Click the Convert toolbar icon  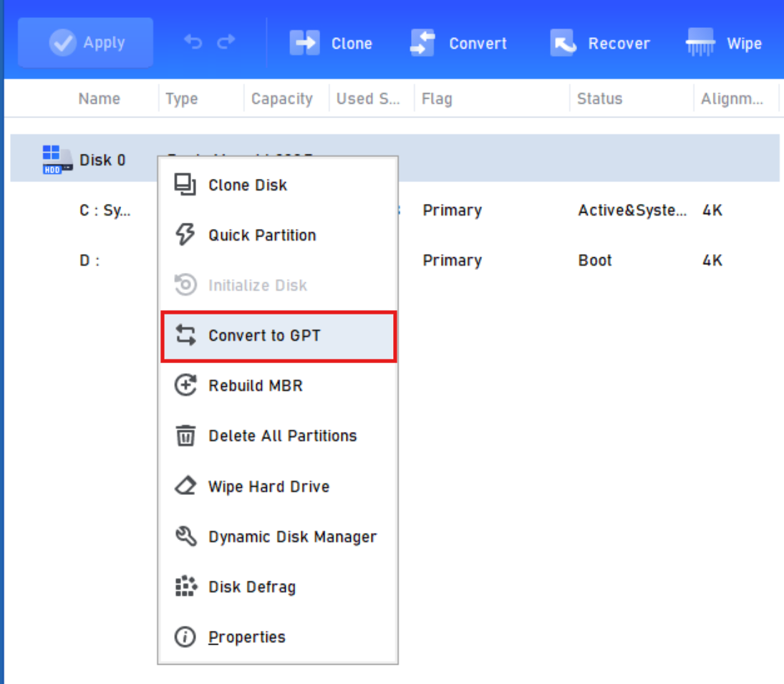coord(422,43)
